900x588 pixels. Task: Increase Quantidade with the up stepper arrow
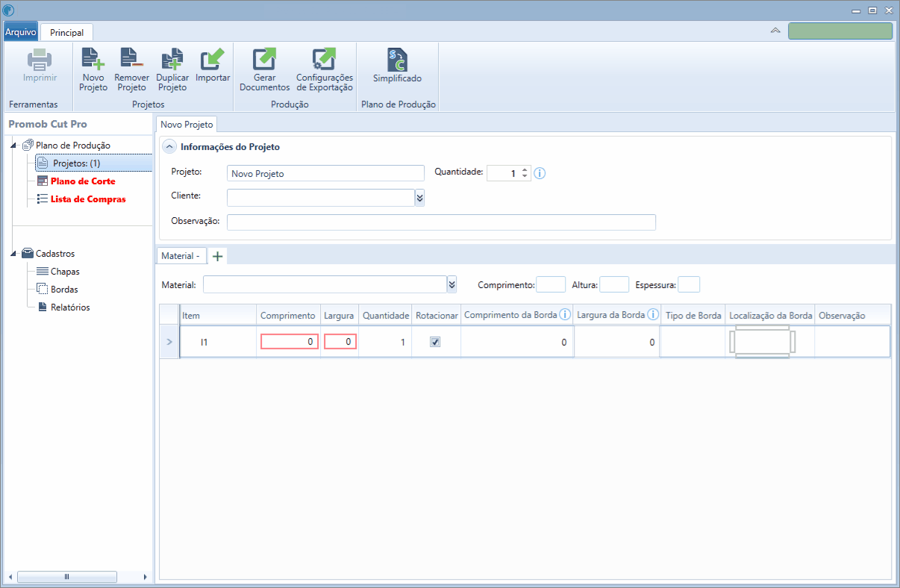525,169
